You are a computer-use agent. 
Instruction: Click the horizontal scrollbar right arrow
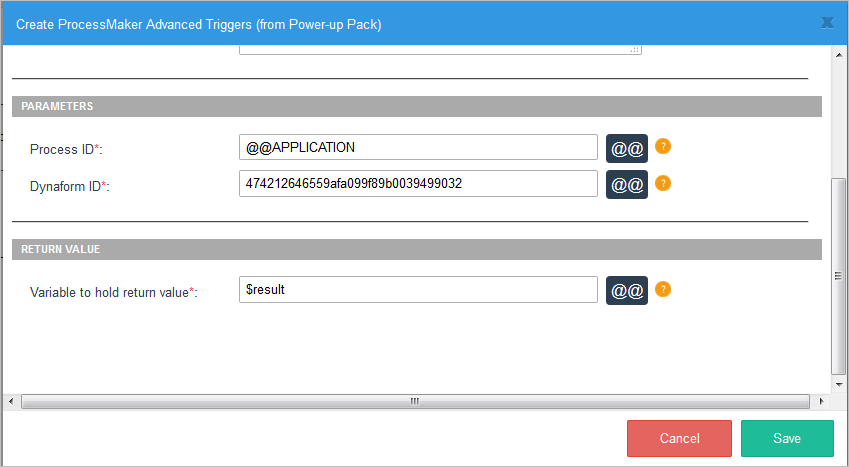(822, 401)
